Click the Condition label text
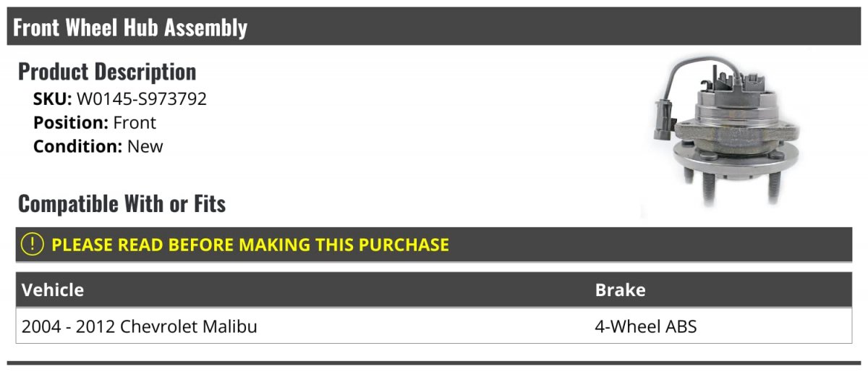868x372 pixels. pyautogui.click(x=78, y=146)
